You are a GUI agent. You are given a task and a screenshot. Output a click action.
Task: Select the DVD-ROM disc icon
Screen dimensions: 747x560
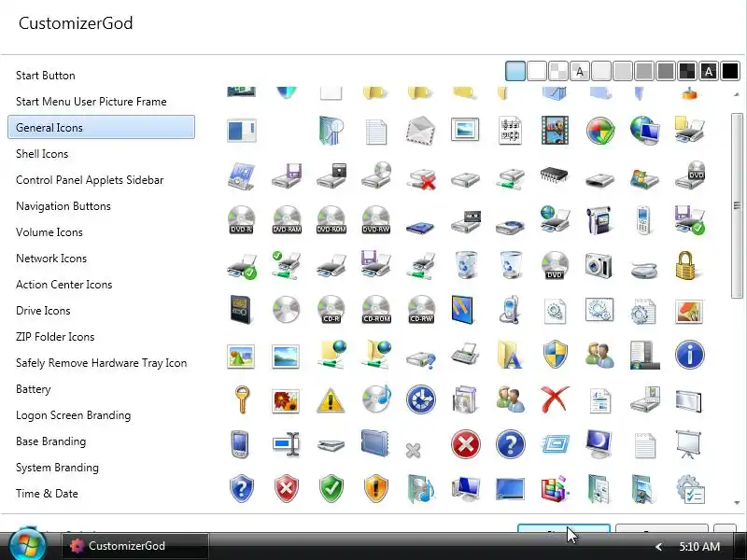[x=331, y=220]
